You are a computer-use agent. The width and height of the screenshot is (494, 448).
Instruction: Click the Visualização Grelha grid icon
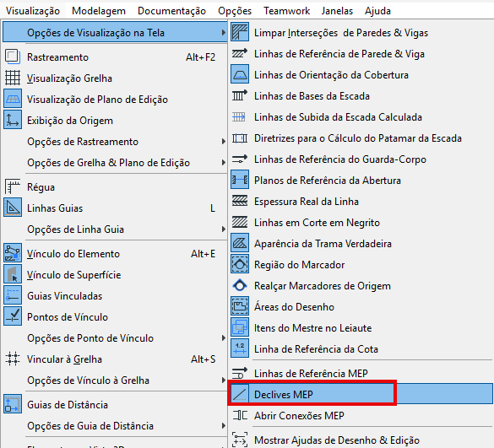point(13,78)
